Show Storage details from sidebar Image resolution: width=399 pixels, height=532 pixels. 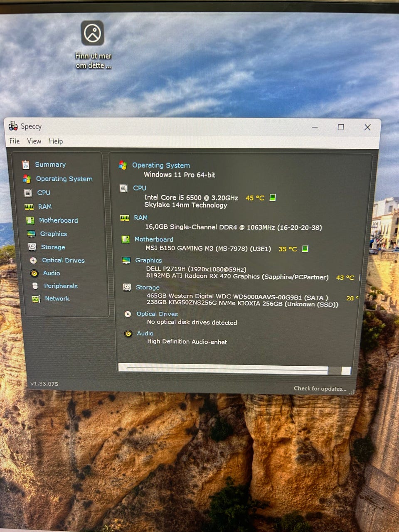coord(53,247)
